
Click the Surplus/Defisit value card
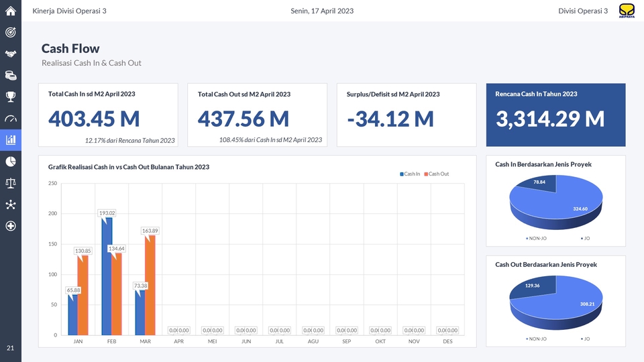(406, 115)
